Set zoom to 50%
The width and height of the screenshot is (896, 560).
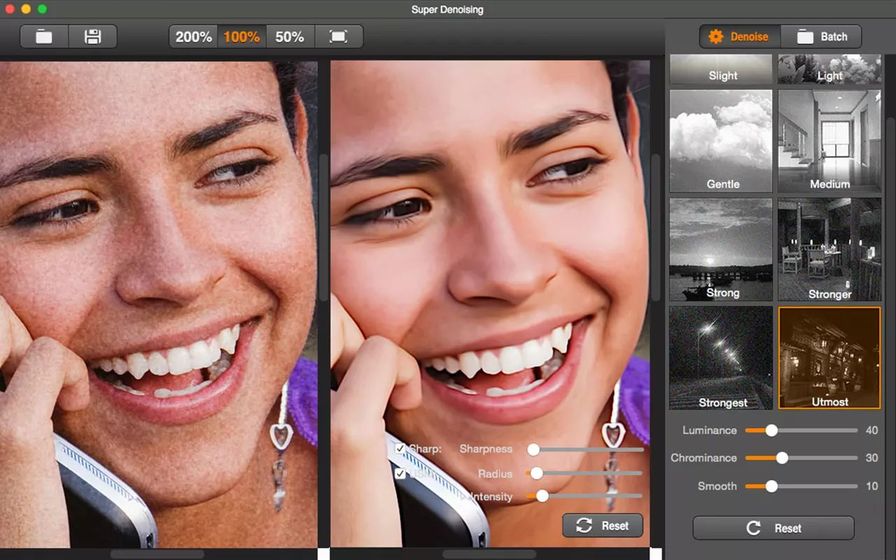pos(290,37)
